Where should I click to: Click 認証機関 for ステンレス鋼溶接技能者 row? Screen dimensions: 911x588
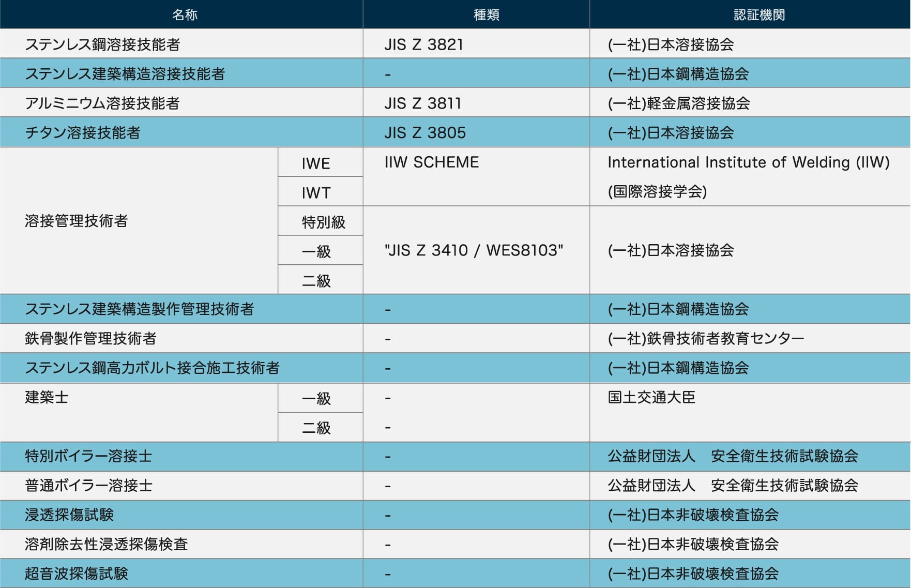[x=750, y=44]
